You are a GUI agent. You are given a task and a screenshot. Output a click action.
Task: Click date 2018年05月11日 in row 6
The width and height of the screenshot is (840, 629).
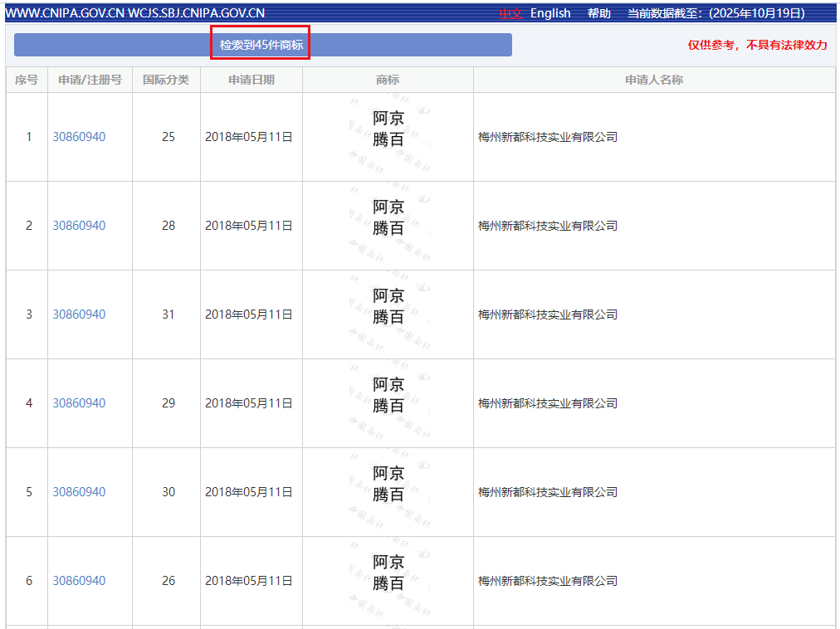tap(248, 581)
